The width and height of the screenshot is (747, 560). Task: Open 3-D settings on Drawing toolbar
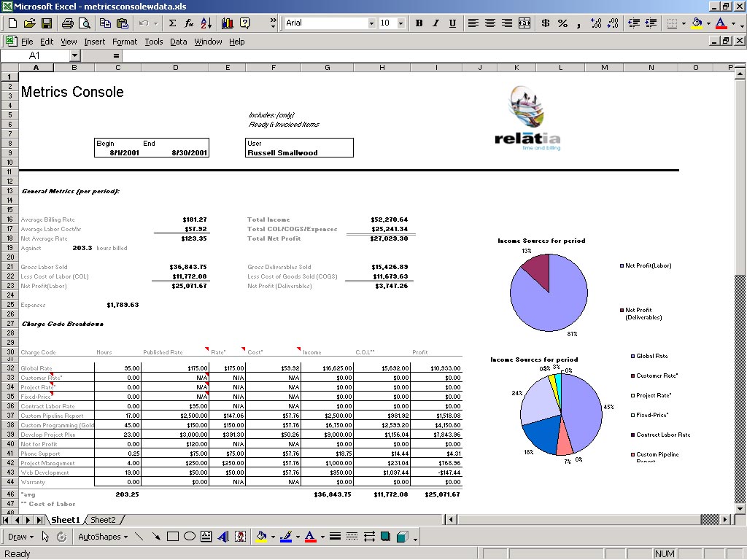coord(403,537)
